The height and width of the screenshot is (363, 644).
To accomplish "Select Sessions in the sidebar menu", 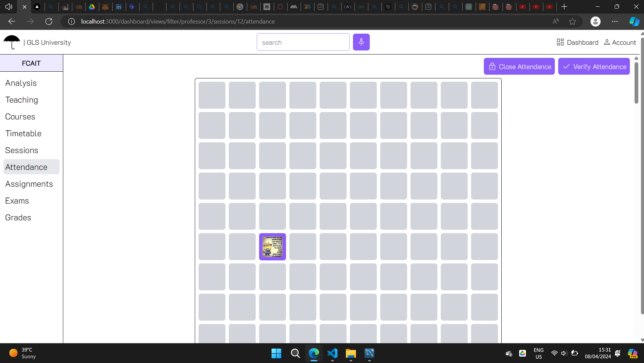I will coord(22,150).
